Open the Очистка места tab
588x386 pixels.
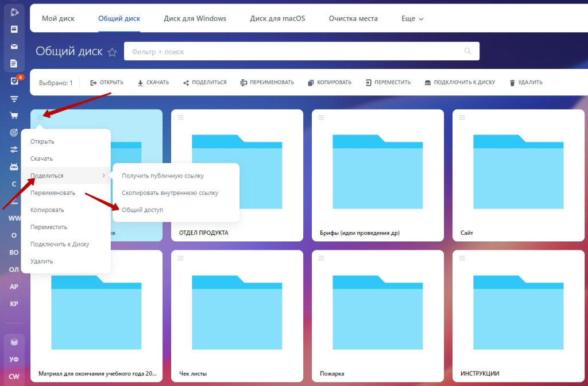353,18
